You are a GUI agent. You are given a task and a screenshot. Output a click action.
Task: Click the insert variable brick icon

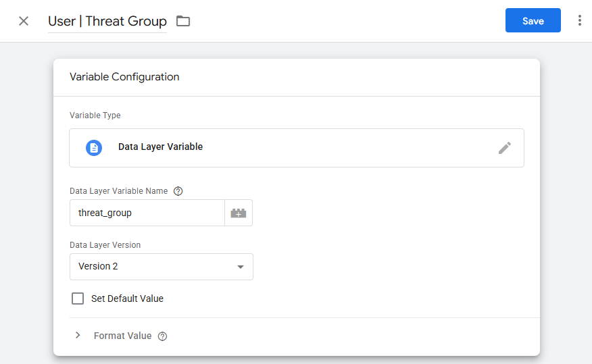(x=239, y=213)
